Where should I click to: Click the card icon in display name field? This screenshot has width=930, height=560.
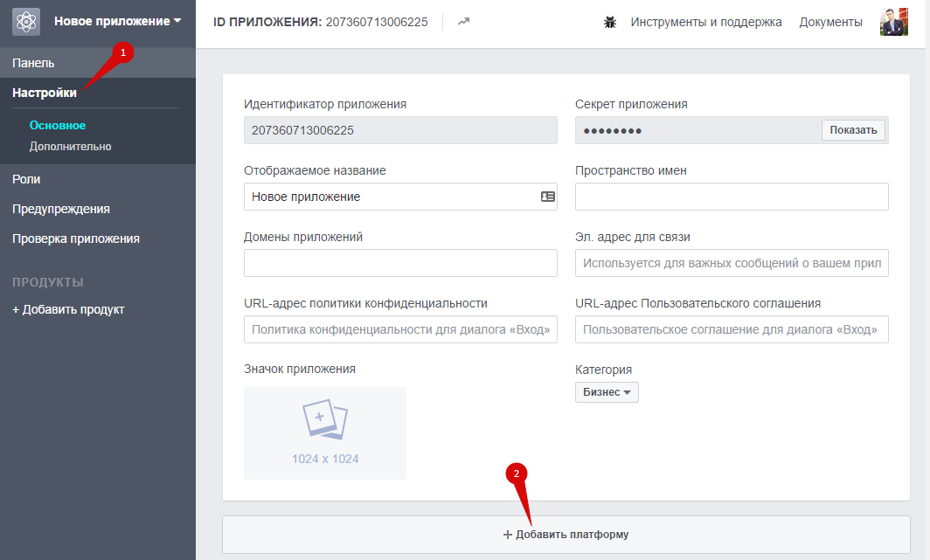(x=548, y=197)
